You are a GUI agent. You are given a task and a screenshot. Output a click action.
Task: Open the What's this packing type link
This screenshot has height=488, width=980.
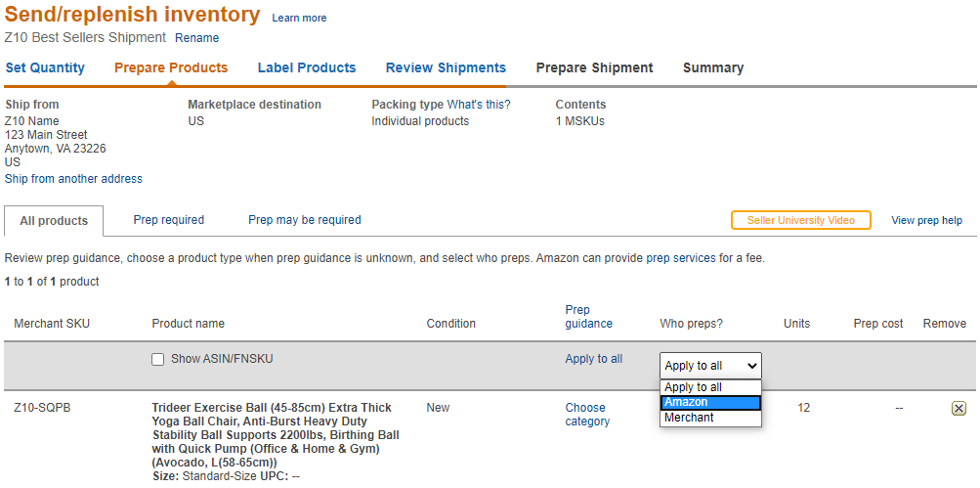tap(479, 105)
